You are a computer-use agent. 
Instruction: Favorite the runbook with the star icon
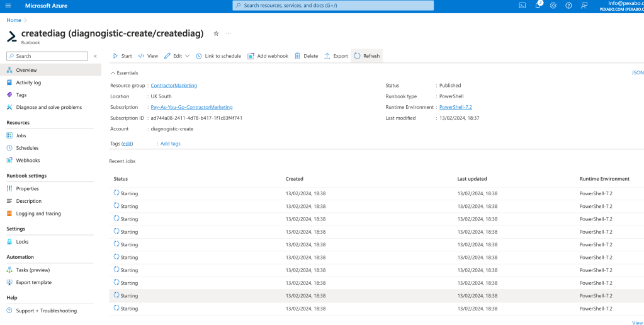[x=216, y=33]
